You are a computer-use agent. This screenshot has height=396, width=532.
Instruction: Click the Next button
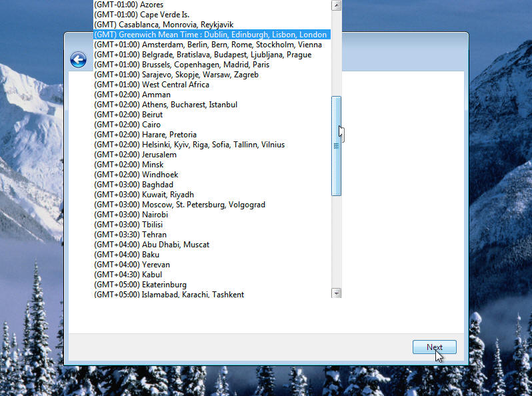[434, 347]
